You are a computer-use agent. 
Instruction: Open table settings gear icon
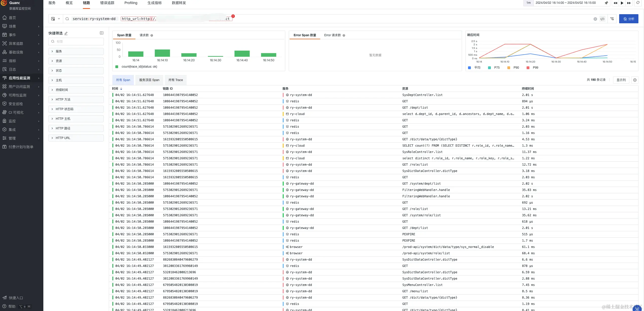(x=635, y=80)
